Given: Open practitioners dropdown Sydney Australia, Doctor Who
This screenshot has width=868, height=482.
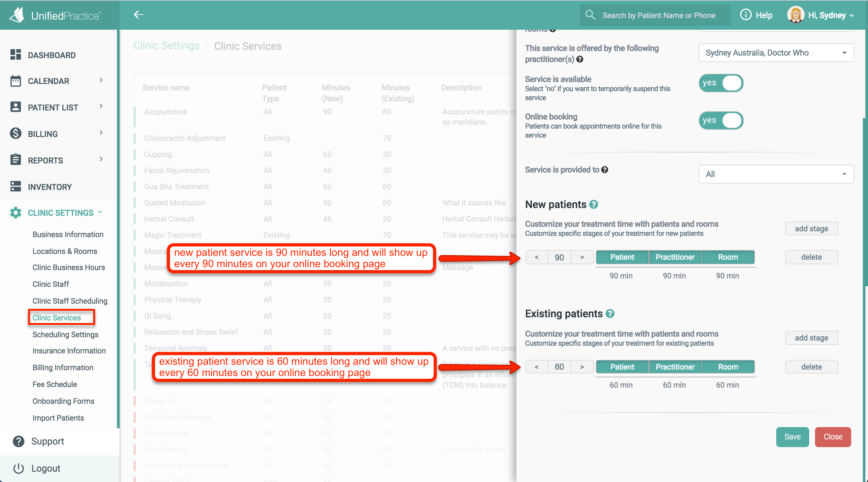Looking at the screenshot, I should coord(776,53).
